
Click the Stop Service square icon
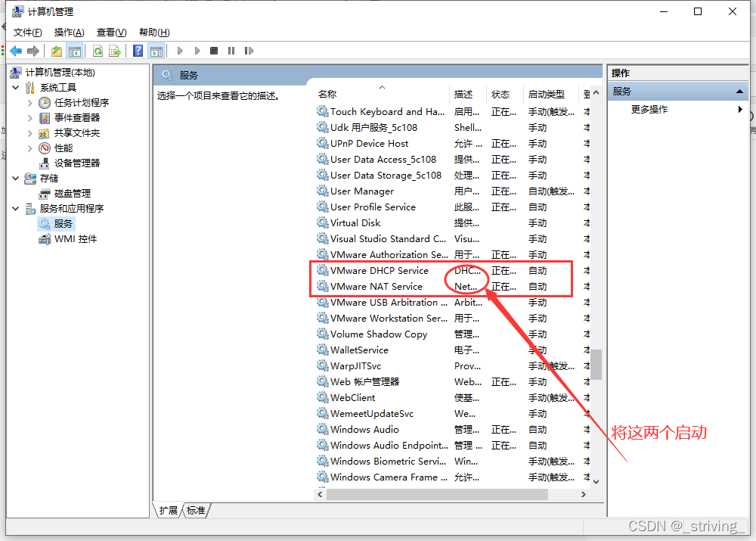[x=214, y=51]
